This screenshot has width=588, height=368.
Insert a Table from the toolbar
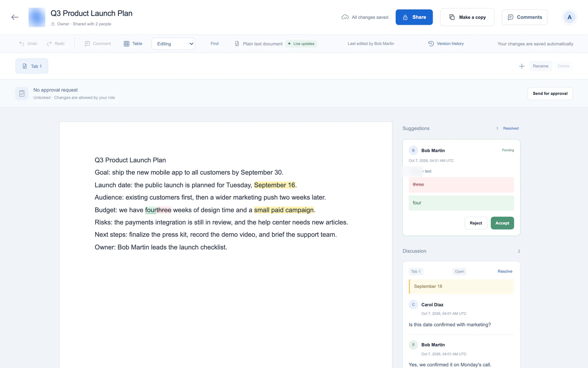click(x=133, y=44)
